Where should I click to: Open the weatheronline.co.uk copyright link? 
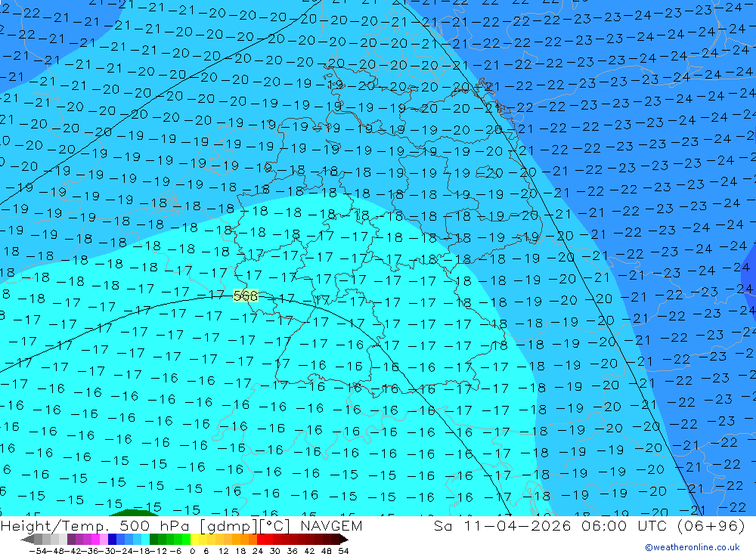692,547
